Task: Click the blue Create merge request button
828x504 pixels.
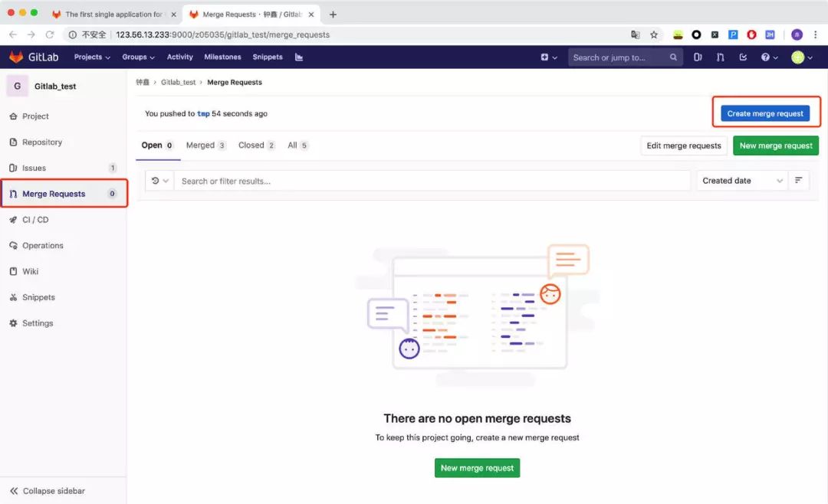Action: (x=764, y=113)
